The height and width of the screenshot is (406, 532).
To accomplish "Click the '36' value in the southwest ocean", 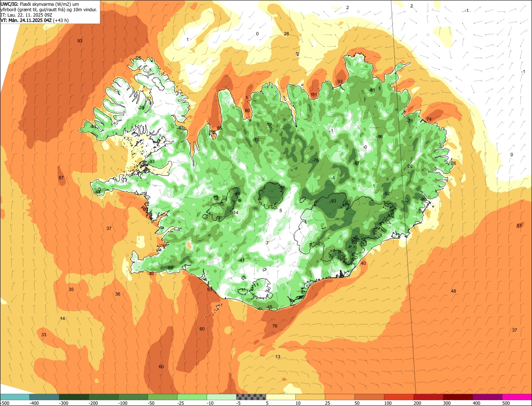I will click(118, 294).
